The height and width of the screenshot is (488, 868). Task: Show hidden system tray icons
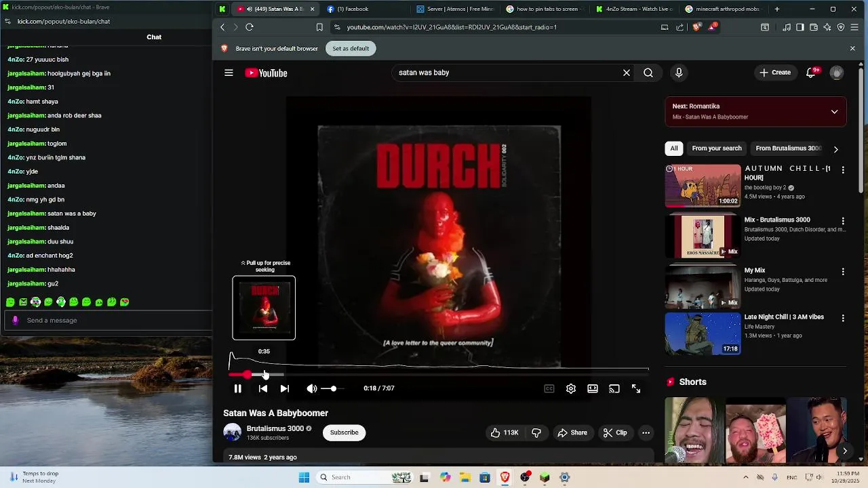tap(745, 477)
